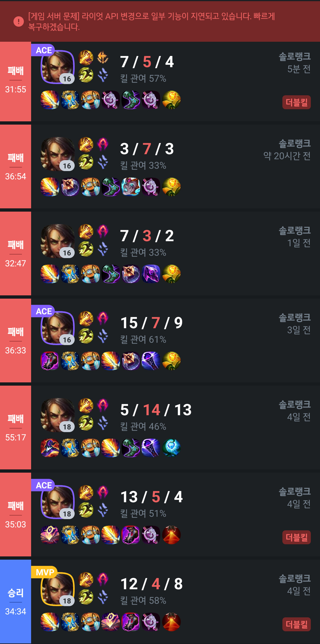320x644 pixels.
Task: Tap the red warning exclamation icon
Action: (19, 21)
